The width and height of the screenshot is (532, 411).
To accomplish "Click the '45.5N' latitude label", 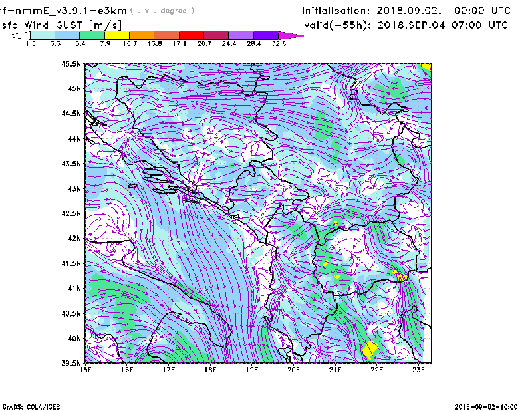I will pyautogui.click(x=71, y=63).
